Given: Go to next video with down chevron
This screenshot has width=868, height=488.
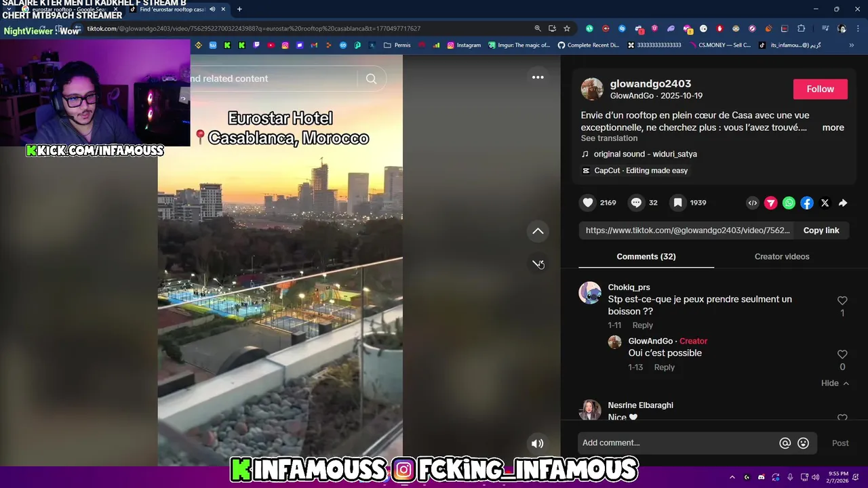Looking at the screenshot, I should pyautogui.click(x=538, y=264).
